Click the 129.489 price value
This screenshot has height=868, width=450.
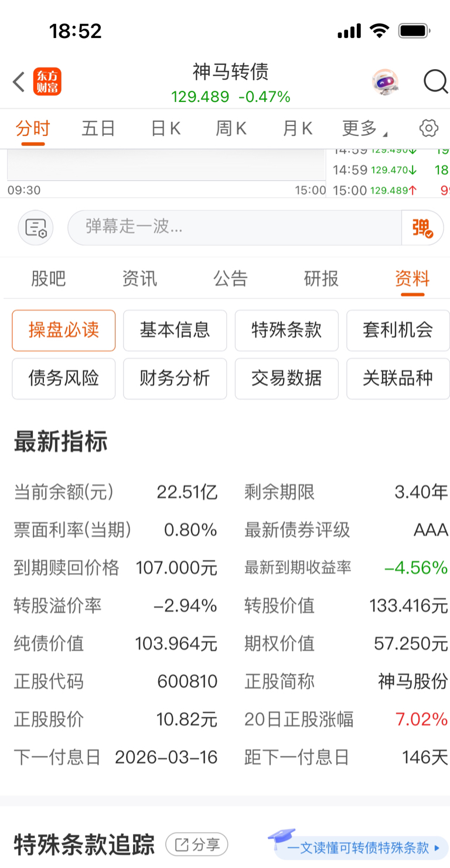(200, 97)
